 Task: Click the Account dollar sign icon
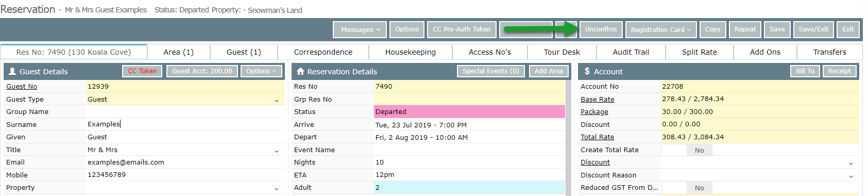(587, 71)
